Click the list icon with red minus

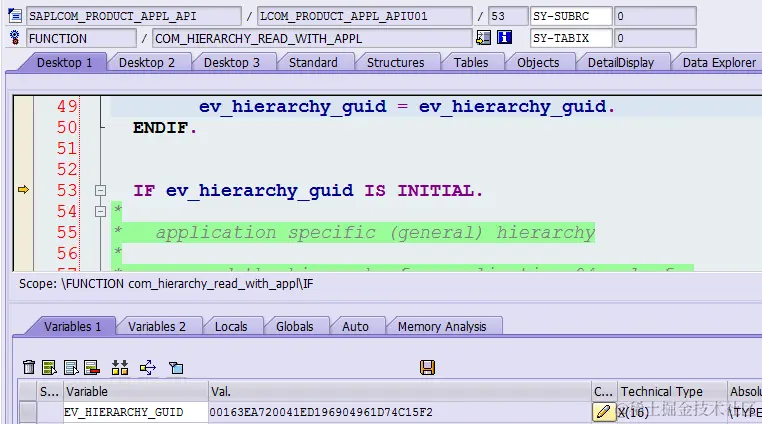92,367
